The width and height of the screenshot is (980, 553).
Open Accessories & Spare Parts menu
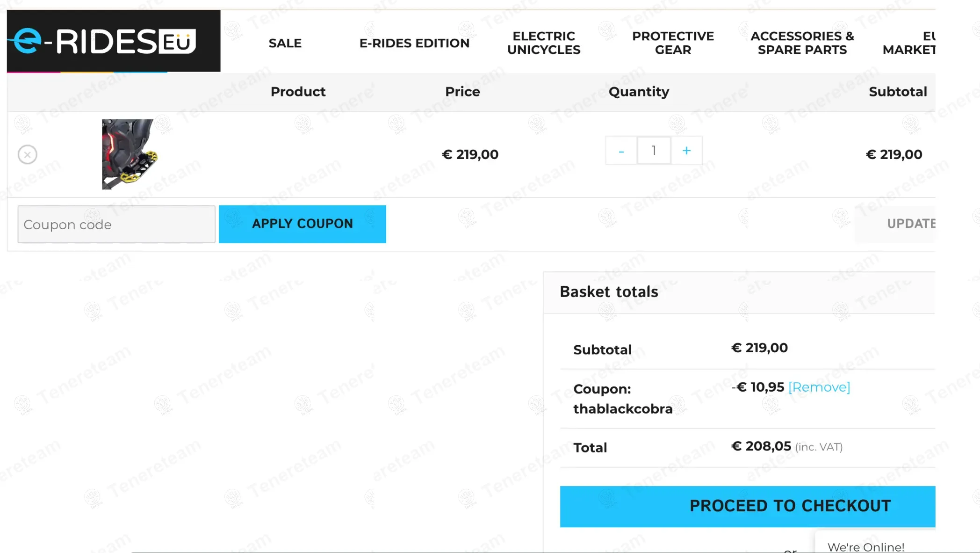(x=802, y=43)
